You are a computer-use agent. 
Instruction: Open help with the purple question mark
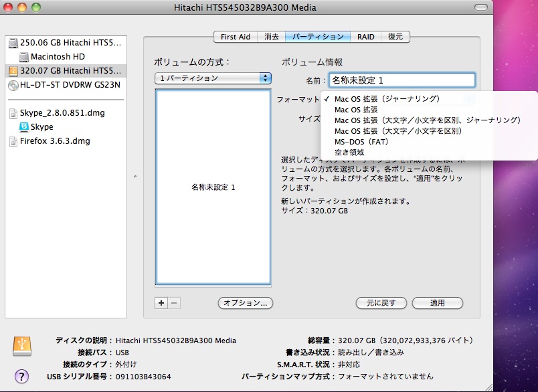pyautogui.click(x=21, y=377)
